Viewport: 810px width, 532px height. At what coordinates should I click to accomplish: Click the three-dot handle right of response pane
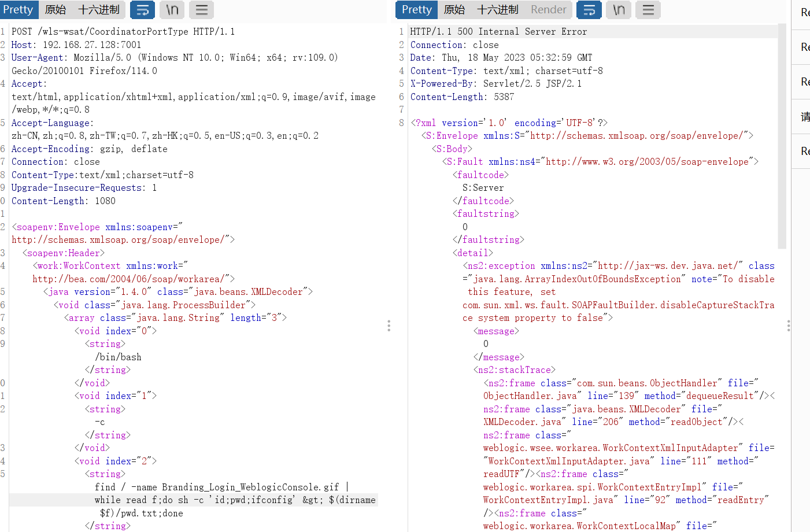[x=789, y=326]
